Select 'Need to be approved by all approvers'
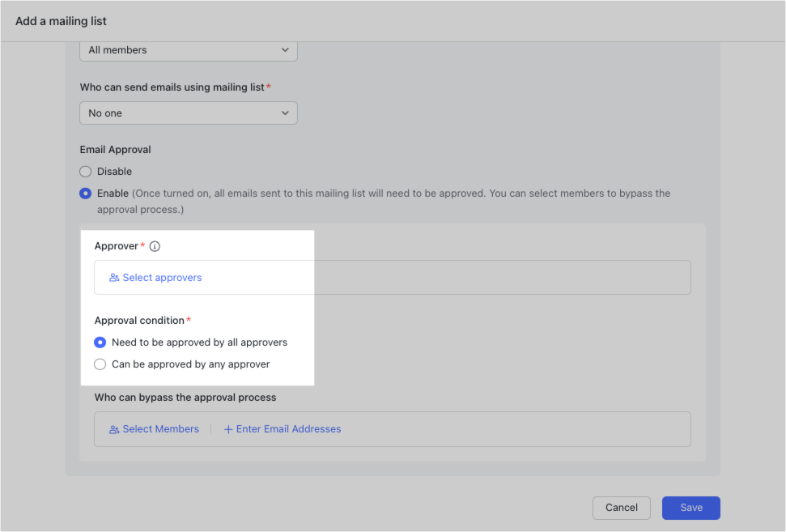 pyautogui.click(x=100, y=342)
